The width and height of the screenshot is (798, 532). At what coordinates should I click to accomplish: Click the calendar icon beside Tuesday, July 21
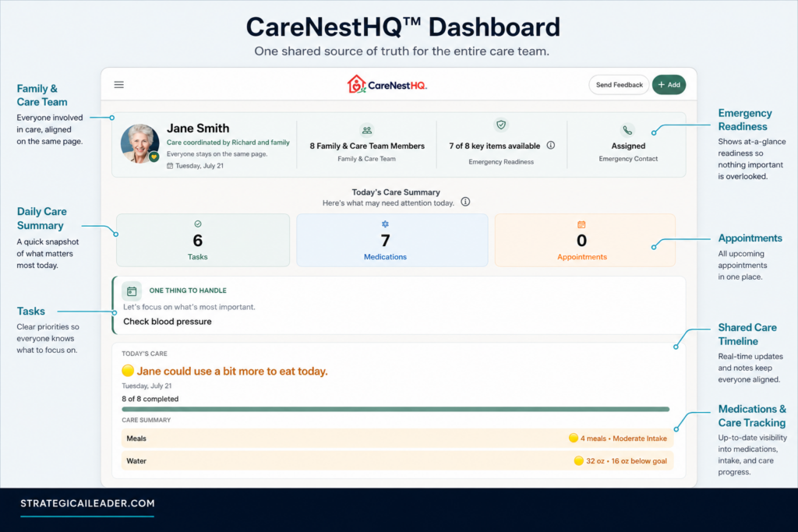(x=170, y=166)
